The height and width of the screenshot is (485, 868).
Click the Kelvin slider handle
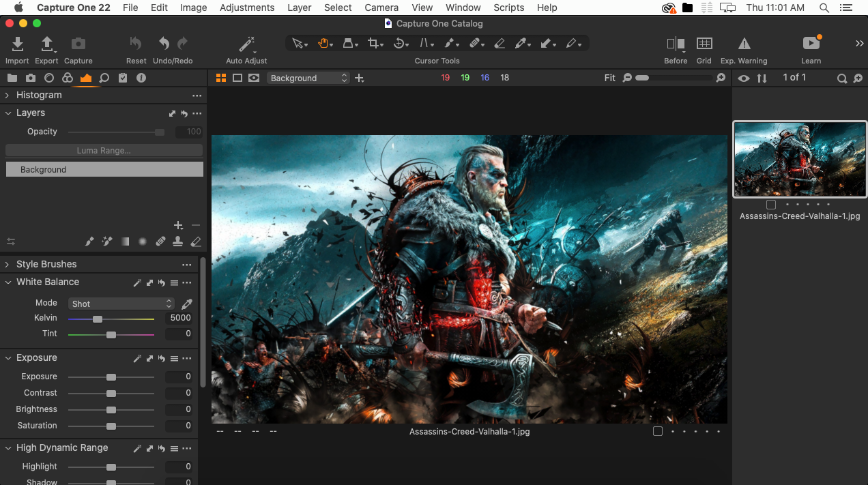tap(98, 319)
